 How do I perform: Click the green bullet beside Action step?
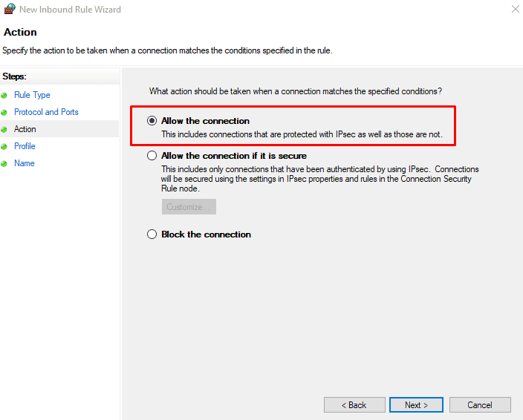pyautogui.click(x=4, y=130)
